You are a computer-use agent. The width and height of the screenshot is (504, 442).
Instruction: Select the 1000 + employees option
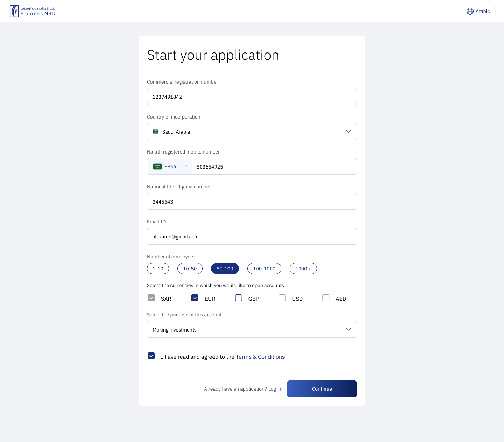[x=303, y=269]
